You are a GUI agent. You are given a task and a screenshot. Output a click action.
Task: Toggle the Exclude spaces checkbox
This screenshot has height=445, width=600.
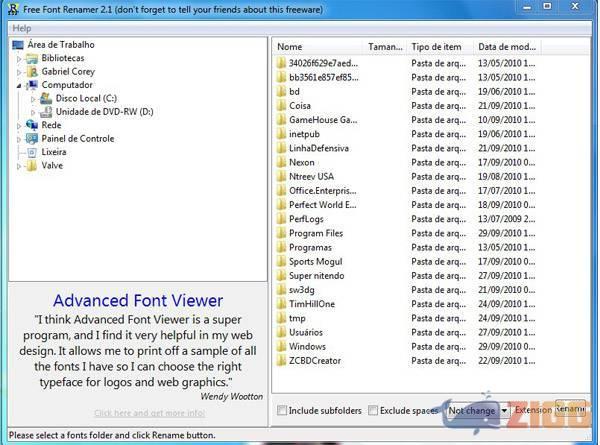373,410
